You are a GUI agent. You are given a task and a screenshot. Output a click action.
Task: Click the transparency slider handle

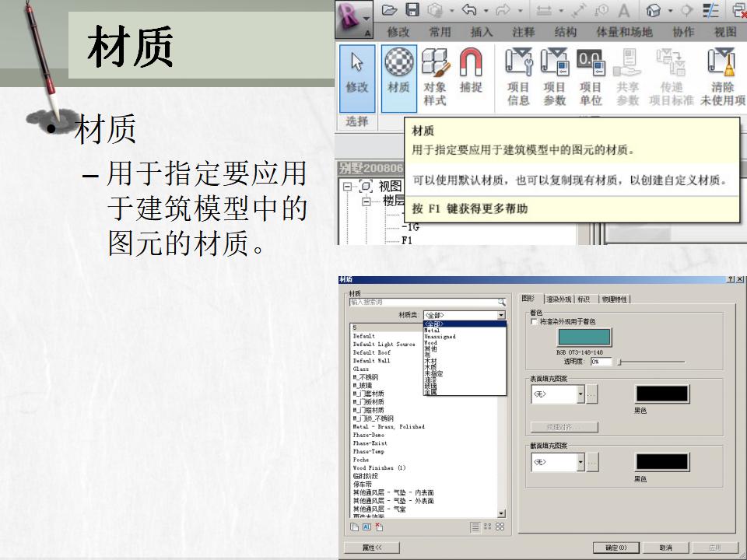click(620, 362)
